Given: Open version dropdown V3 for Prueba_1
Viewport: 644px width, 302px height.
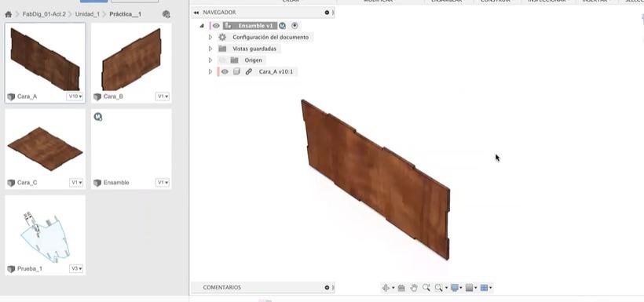Looking at the screenshot, I should (76, 269).
